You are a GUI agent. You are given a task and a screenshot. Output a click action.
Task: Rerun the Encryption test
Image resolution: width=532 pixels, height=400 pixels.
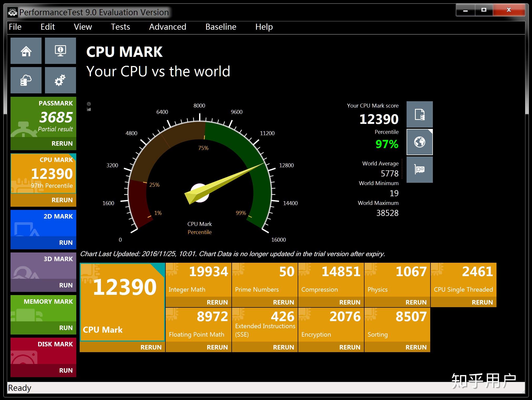tap(349, 347)
